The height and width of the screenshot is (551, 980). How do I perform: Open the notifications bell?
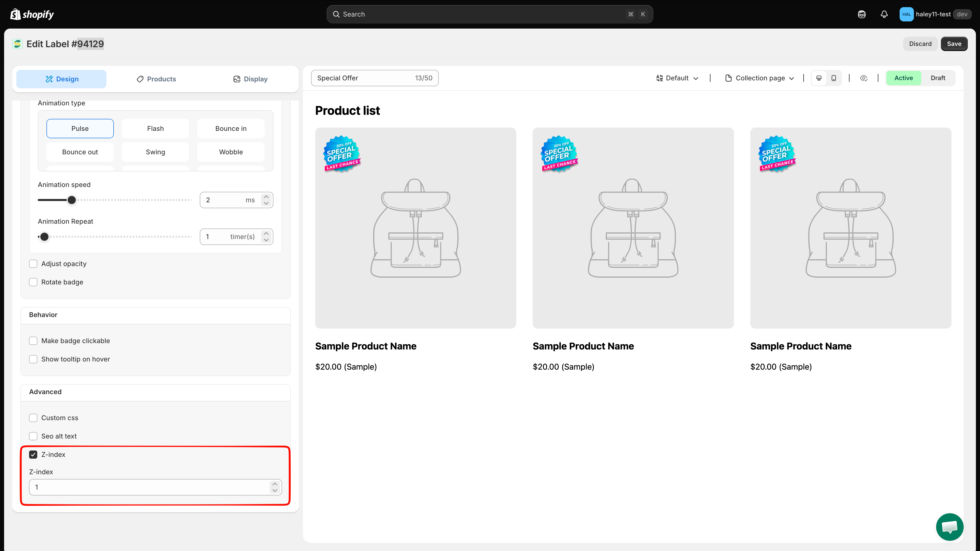pyautogui.click(x=884, y=14)
